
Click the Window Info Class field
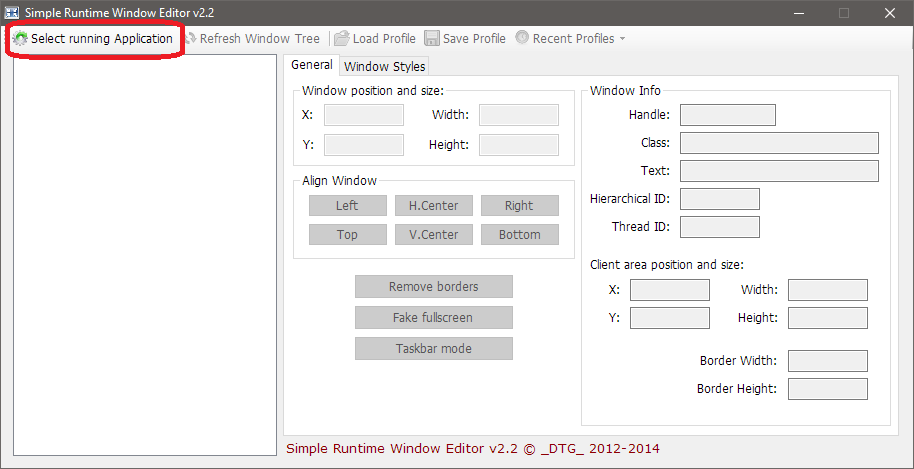coord(778,143)
